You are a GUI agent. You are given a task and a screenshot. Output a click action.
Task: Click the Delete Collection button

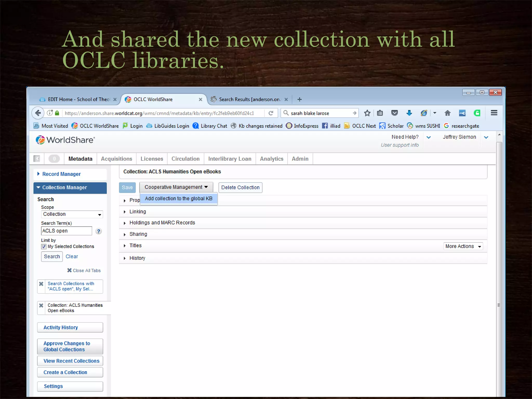pyautogui.click(x=240, y=188)
